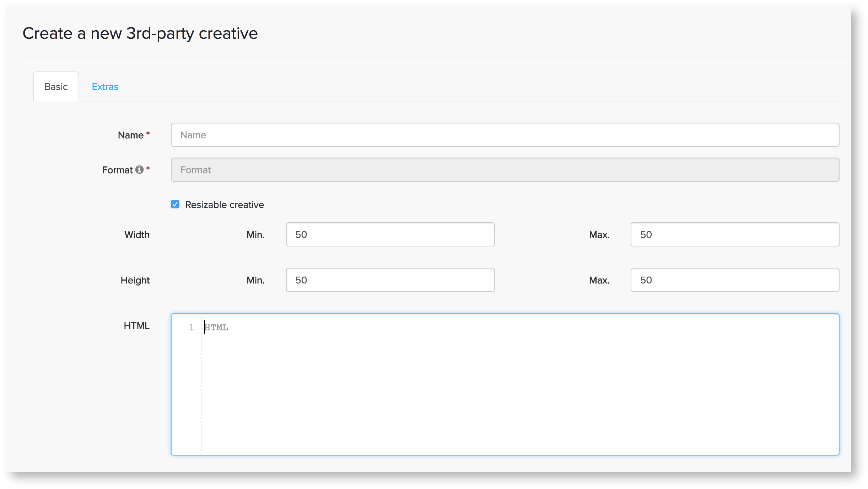Uncheck the Resizable creative checkbox
868x489 pixels.
(x=175, y=204)
